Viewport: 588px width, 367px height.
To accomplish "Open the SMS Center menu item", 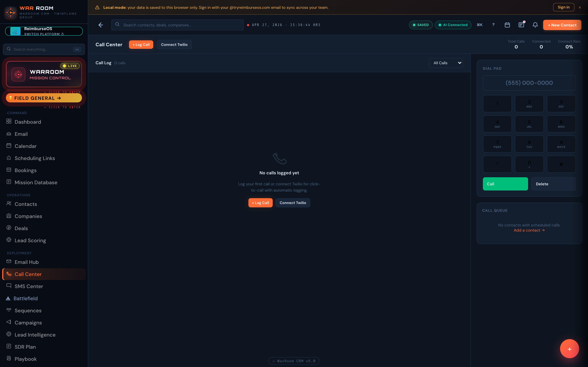I will [x=28, y=286].
